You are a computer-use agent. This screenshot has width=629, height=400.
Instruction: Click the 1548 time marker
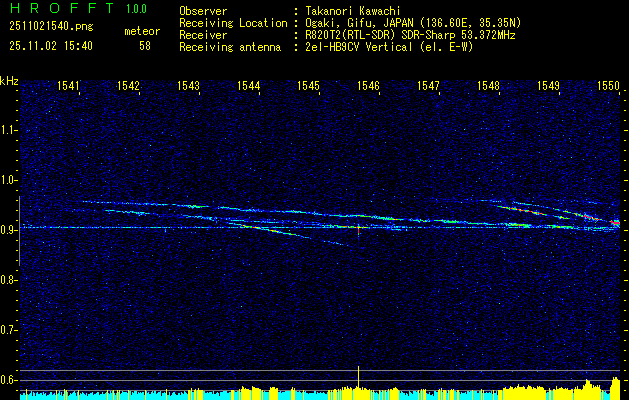tap(489, 85)
